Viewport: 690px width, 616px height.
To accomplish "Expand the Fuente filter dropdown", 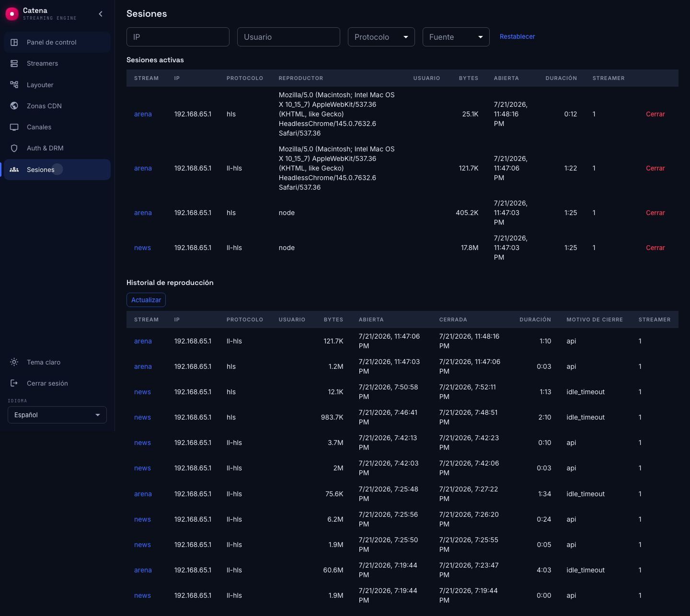I will (456, 37).
